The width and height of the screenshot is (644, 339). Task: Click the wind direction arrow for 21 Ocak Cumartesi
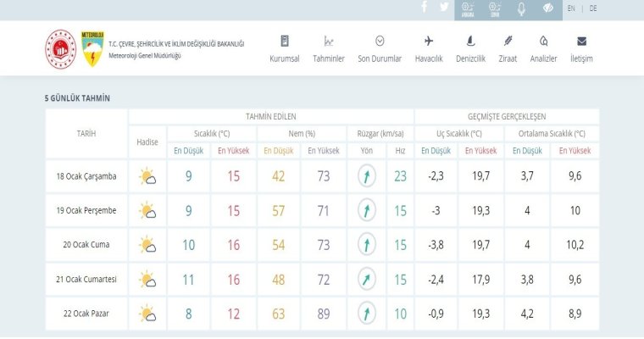point(366,280)
